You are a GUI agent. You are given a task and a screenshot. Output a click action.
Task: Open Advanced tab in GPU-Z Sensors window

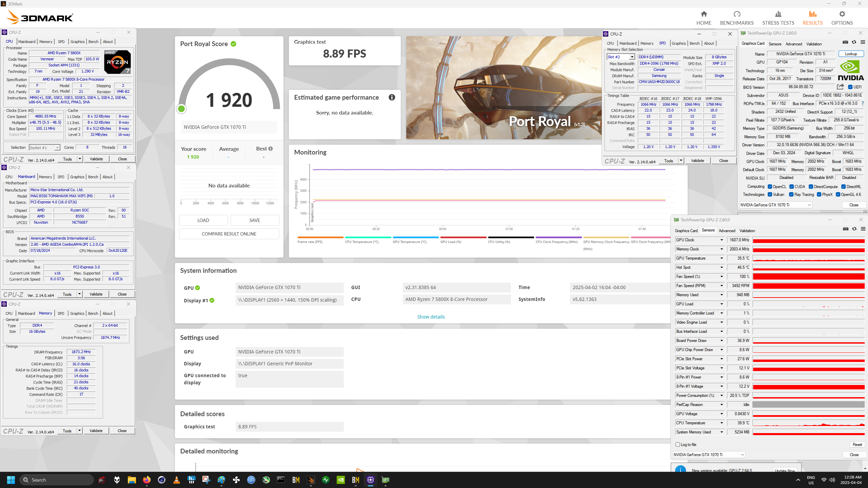click(727, 230)
